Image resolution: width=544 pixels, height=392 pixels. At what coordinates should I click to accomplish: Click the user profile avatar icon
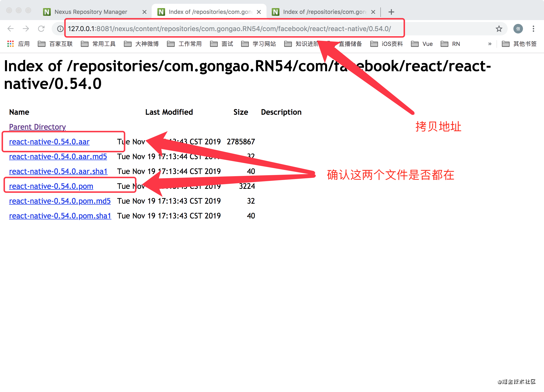[518, 29]
